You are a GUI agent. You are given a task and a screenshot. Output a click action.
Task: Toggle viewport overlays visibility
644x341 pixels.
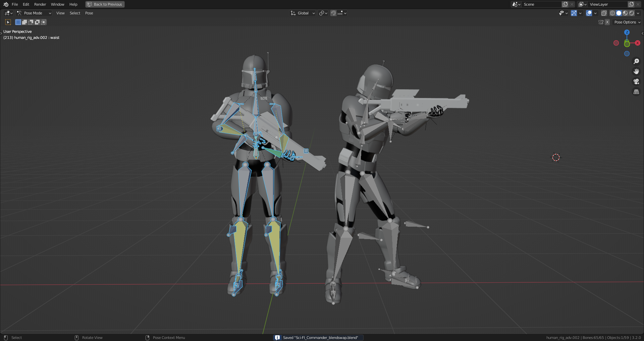tap(589, 13)
